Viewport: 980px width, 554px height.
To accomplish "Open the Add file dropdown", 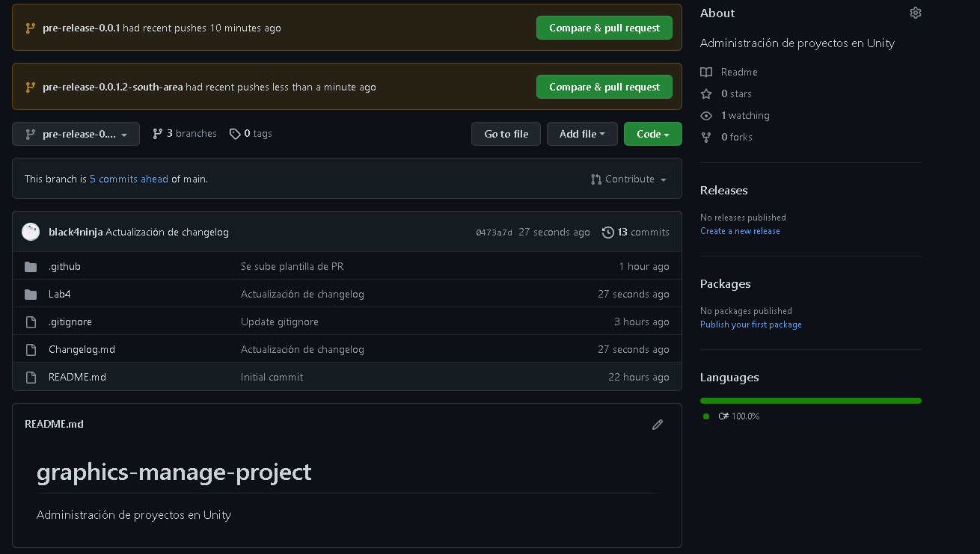I will 582,134.
